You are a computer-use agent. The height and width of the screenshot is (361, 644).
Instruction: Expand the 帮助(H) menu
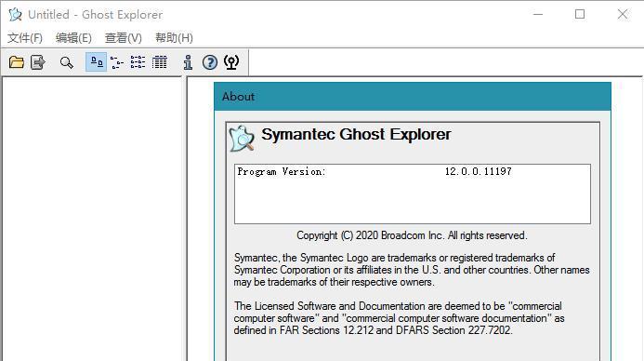[174, 38]
